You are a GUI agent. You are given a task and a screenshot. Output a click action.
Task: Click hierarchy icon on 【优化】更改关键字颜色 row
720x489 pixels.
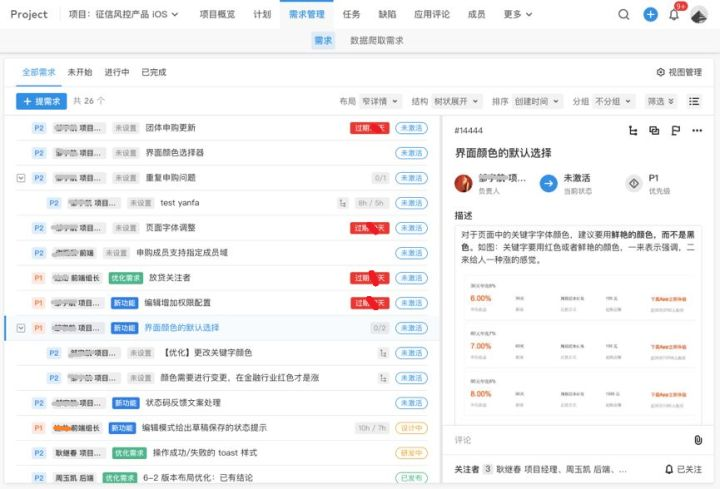tap(383, 353)
